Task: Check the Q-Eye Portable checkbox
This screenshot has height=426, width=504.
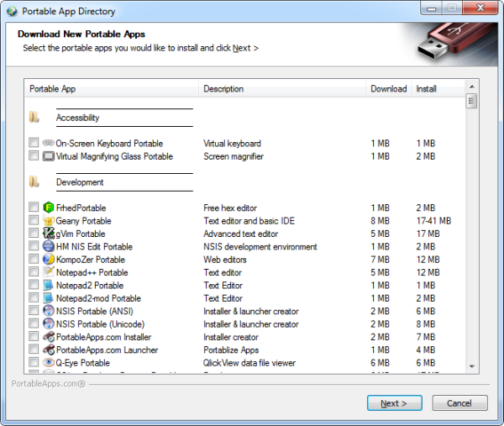Action: [x=34, y=362]
